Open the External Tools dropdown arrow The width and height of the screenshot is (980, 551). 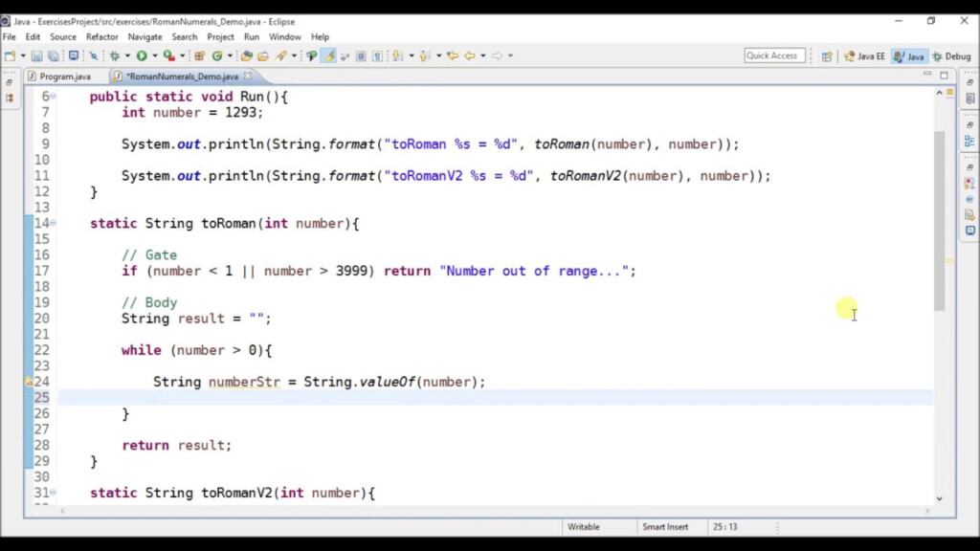click(183, 56)
